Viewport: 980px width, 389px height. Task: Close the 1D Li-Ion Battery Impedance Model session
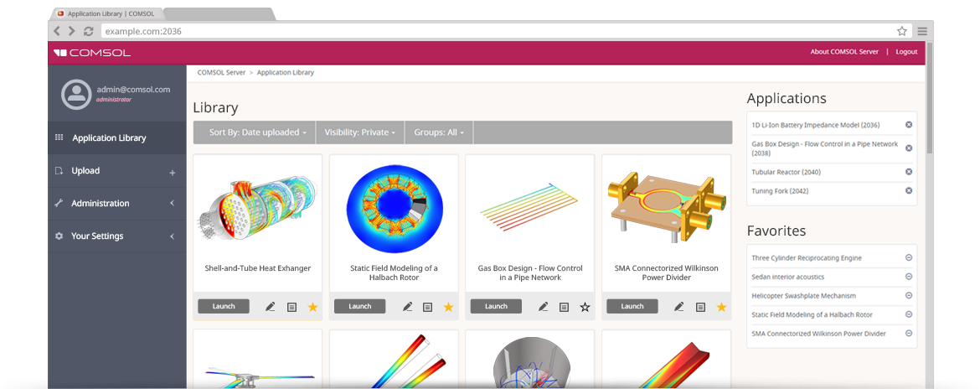[x=909, y=124]
